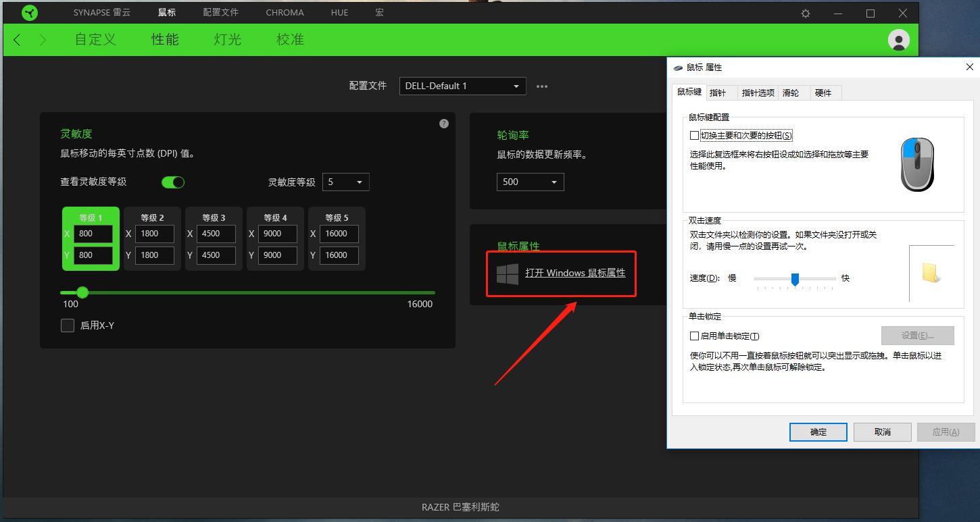Open the 500 polling rate dropdown

(530, 182)
